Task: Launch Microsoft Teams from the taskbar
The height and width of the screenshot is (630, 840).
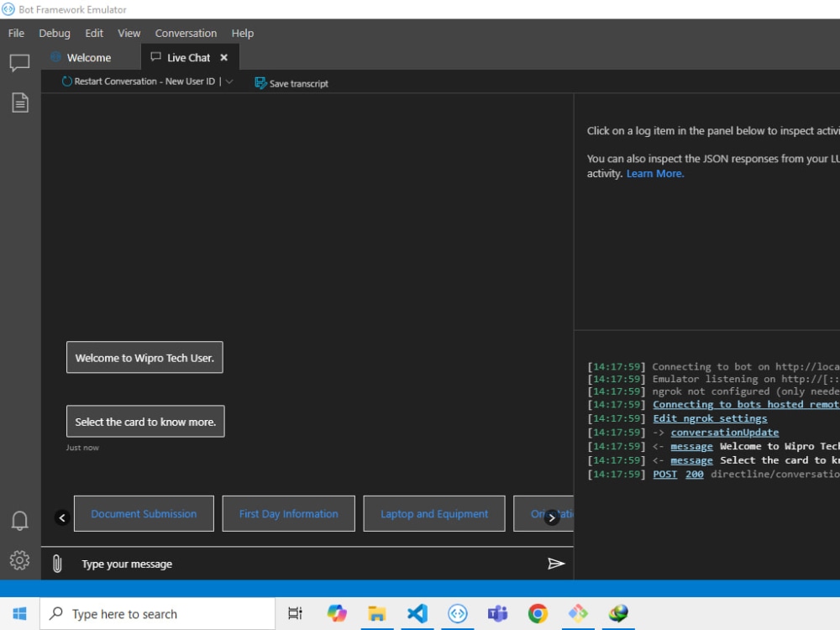Action: coord(497,614)
